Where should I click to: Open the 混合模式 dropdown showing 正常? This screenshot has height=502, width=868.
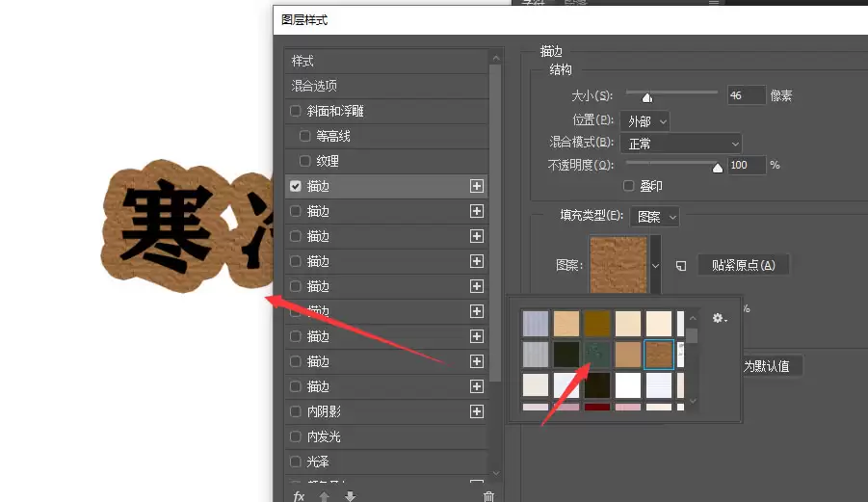[681, 144]
